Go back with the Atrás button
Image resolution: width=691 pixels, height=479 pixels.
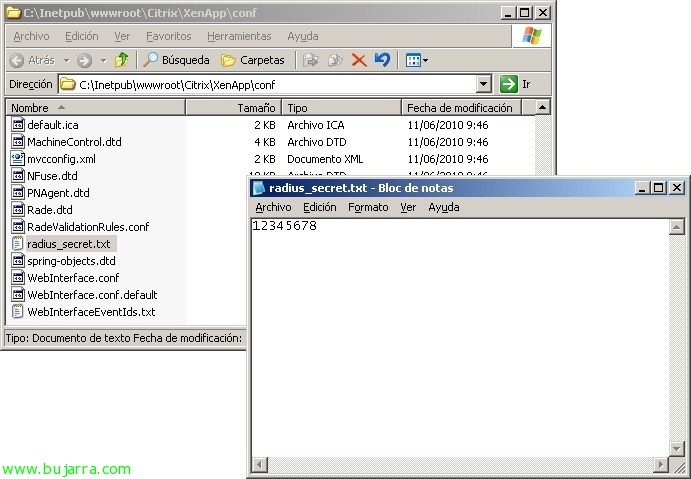[32, 60]
